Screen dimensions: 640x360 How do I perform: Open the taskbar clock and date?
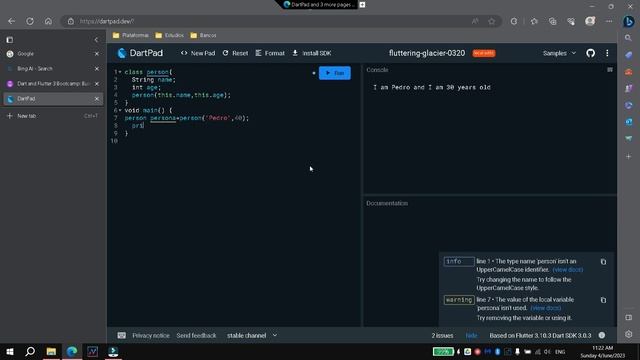tap(602, 351)
